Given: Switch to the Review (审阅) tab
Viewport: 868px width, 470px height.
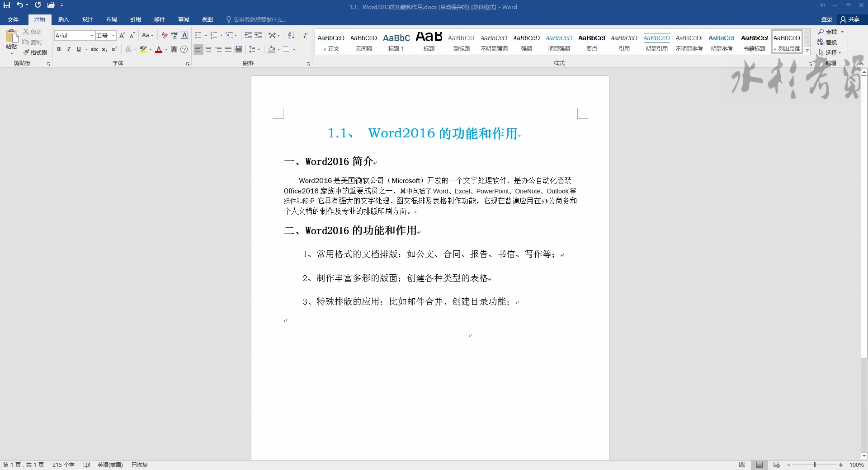Looking at the screenshot, I should (x=184, y=19).
